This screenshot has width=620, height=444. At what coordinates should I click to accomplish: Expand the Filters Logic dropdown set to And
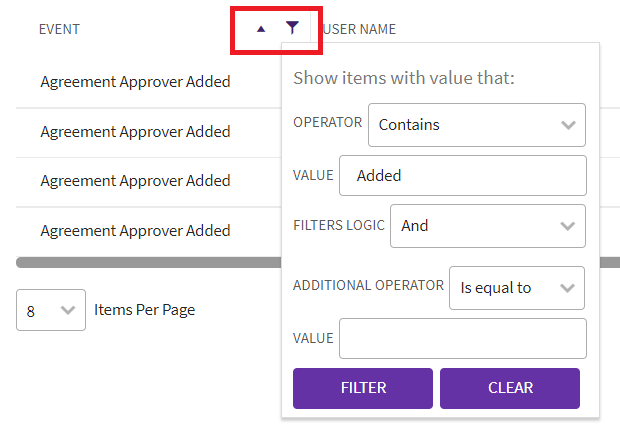(x=487, y=226)
